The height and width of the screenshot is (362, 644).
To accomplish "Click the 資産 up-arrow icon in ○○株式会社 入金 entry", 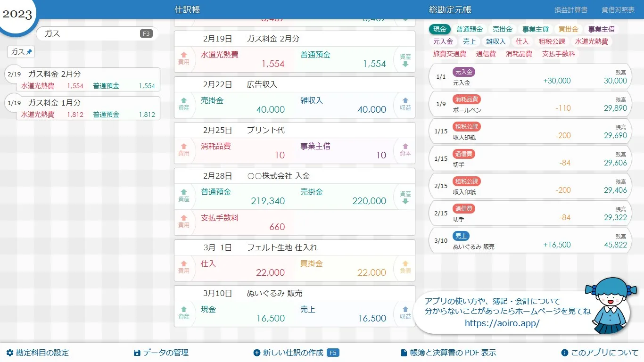I will [184, 192].
